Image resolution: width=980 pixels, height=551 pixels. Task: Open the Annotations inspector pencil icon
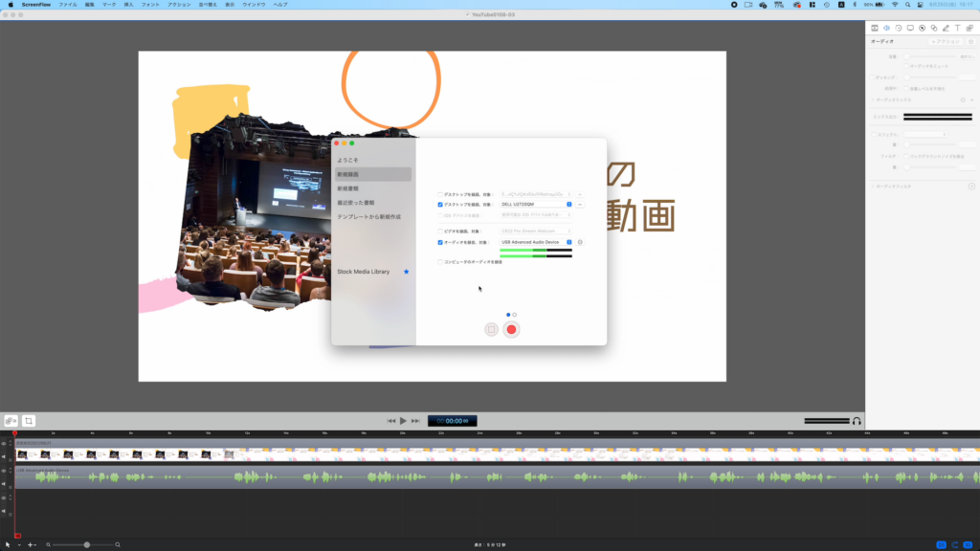tap(946, 28)
